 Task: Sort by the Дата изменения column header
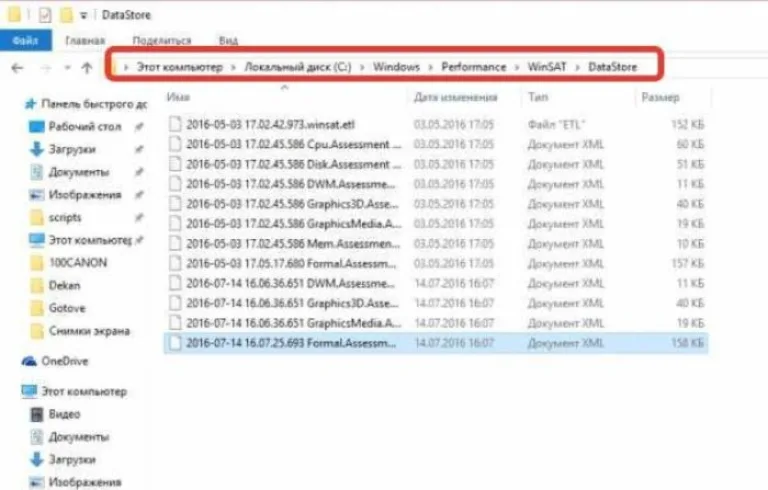coord(456,97)
